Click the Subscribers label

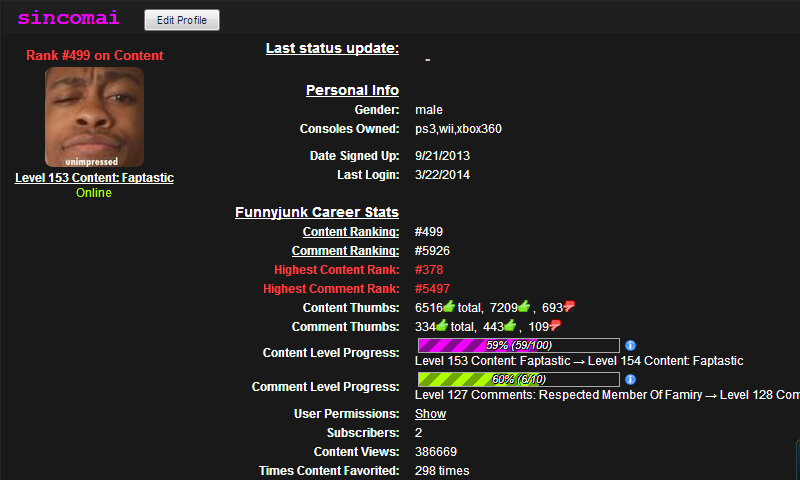[x=363, y=433]
